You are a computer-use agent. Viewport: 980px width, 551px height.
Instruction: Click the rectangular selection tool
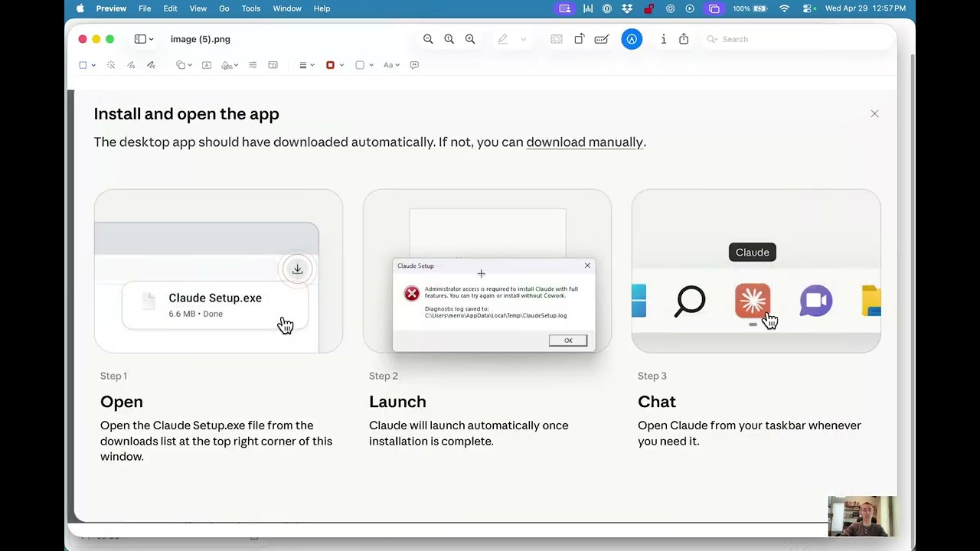click(x=83, y=65)
